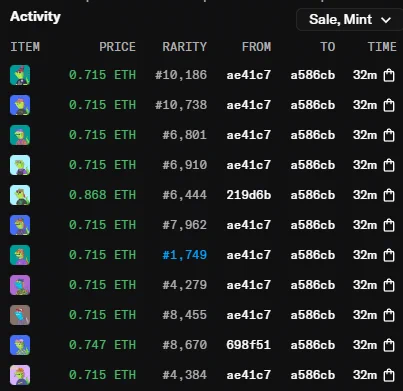Open NFT thumbnail in #1,749 row
Viewport: 403px width, 391px height.
20,255
